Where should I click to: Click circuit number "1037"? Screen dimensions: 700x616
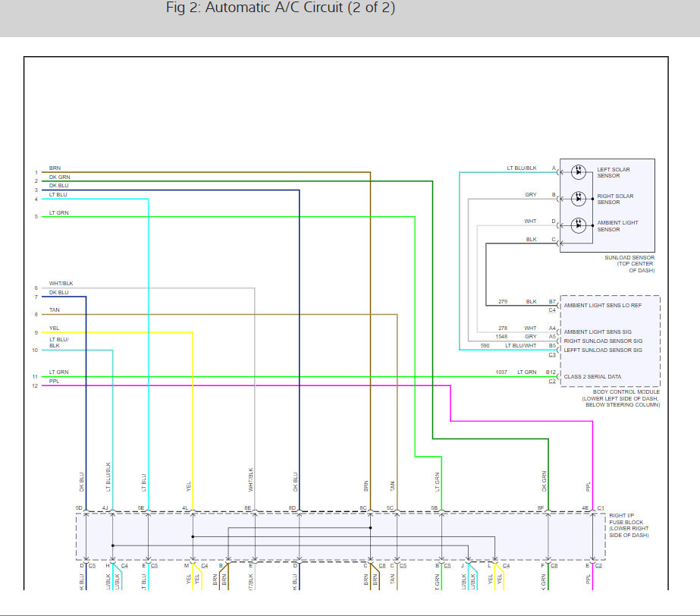pyautogui.click(x=501, y=372)
